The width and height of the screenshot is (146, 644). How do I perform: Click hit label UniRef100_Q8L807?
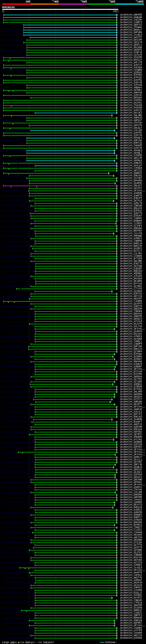131,186
